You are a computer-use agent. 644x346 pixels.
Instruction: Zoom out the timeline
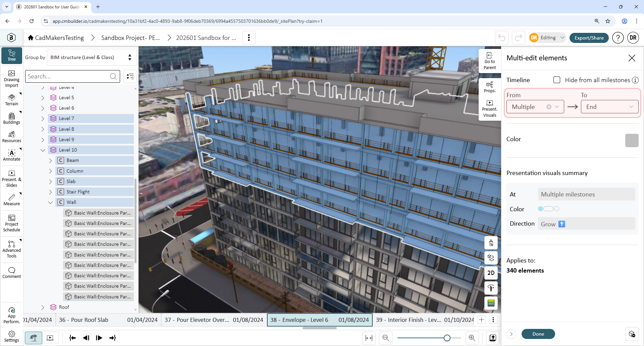(x=386, y=338)
